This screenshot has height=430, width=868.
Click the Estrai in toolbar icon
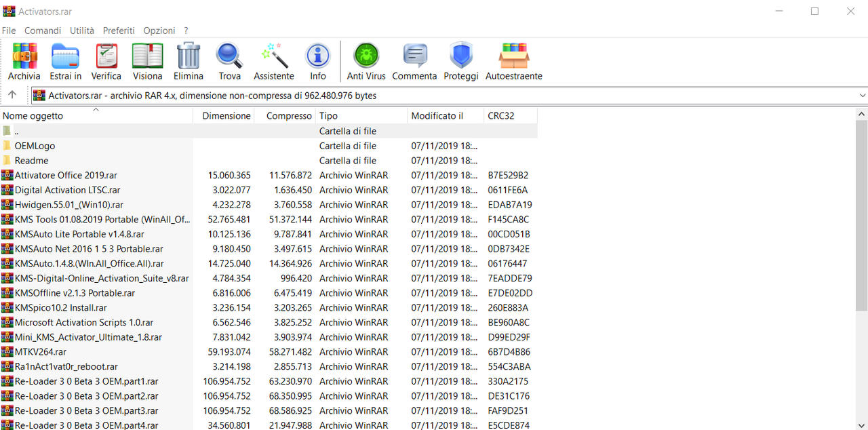click(66, 56)
